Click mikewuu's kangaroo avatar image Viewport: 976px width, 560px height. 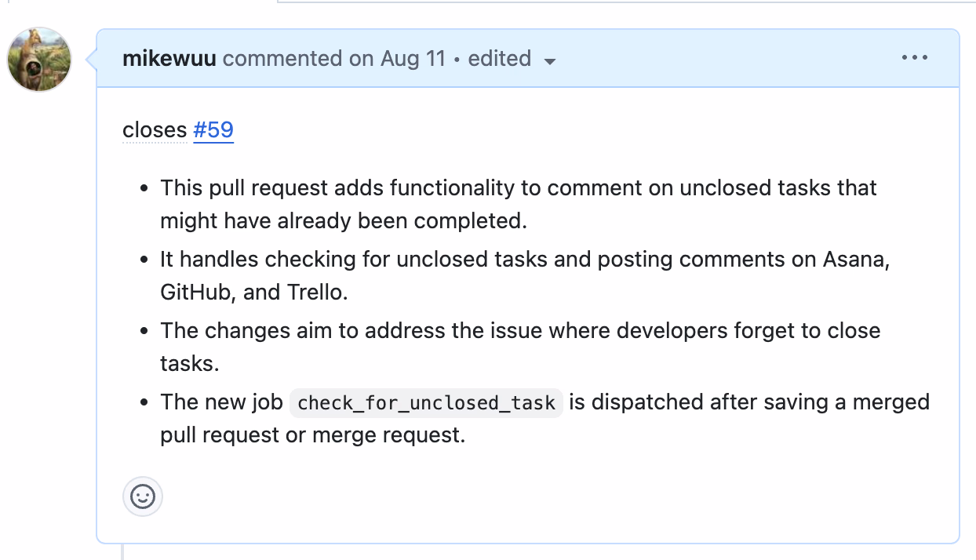pyautogui.click(x=38, y=59)
